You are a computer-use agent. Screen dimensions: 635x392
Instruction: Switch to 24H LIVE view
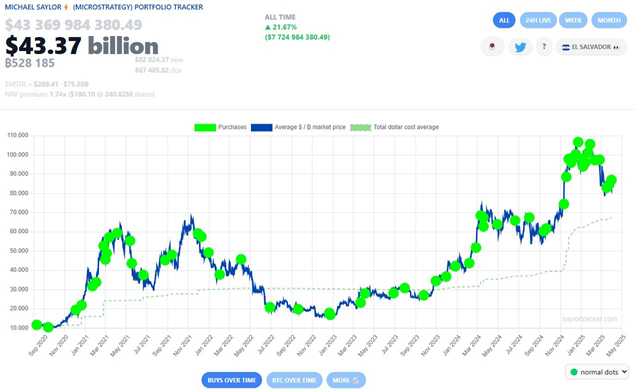click(x=538, y=20)
